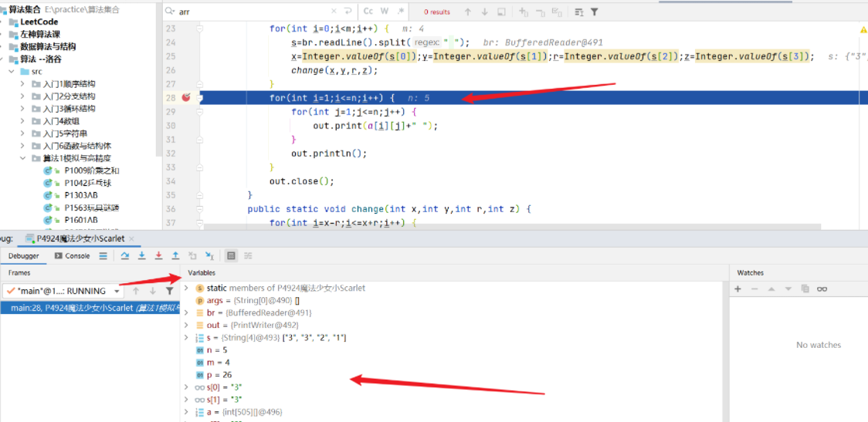This screenshot has width=868, height=422.
Task: Close the P4924 debug session tab
Action: coord(131,238)
